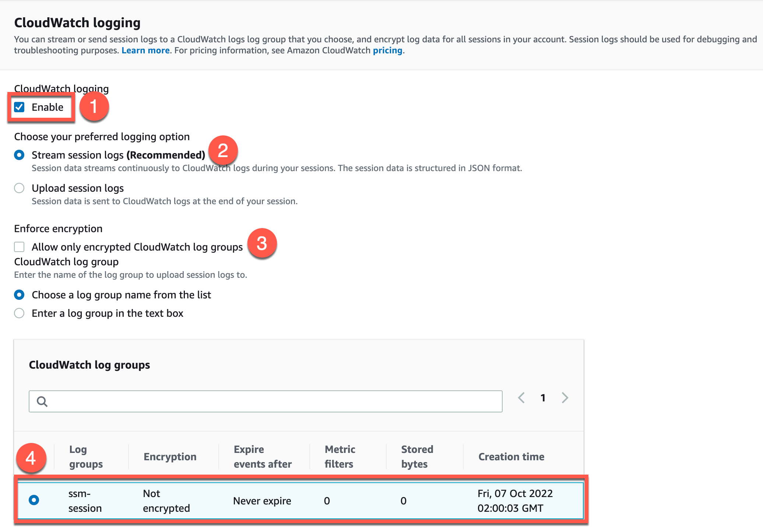Click page number 1 in pagination
This screenshot has height=532, width=763.
(x=542, y=398)
